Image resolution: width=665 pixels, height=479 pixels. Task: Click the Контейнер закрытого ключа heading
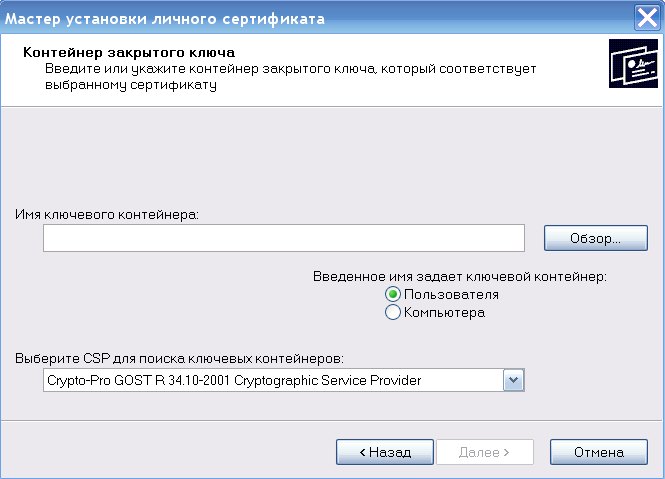(x=129, y=53)
